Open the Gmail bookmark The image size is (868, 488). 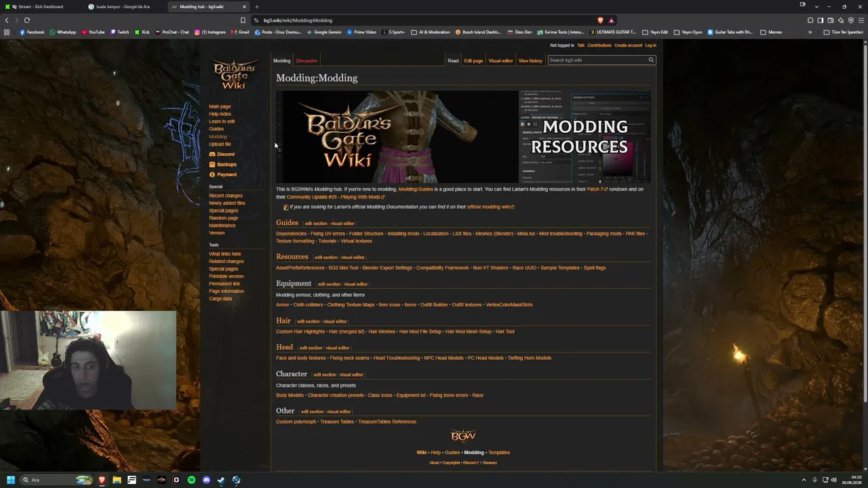(x=240, y=32)
